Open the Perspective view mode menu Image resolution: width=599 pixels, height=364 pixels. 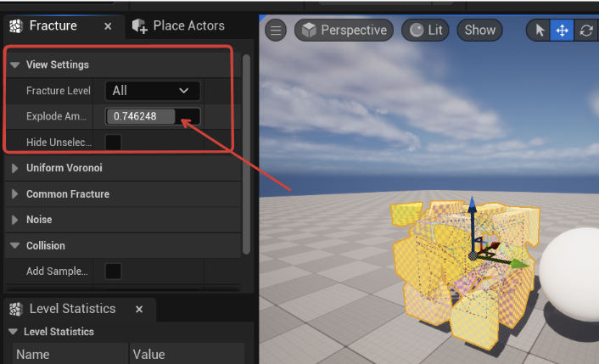(x=344, y=31)
